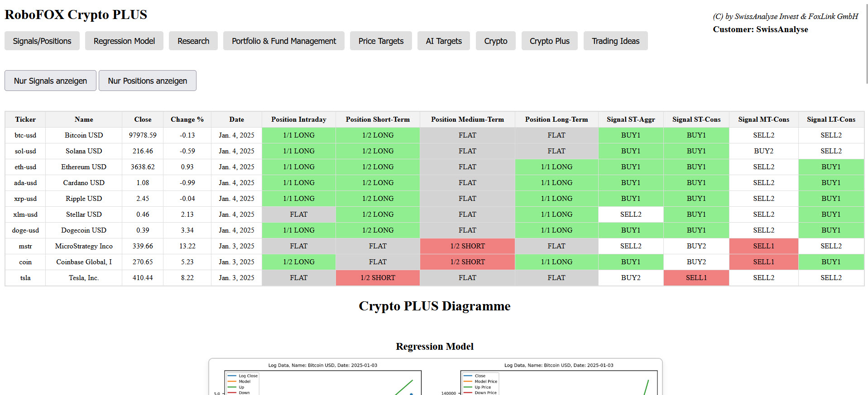Click the Coinbase Global, I name cell

point(84,262)
